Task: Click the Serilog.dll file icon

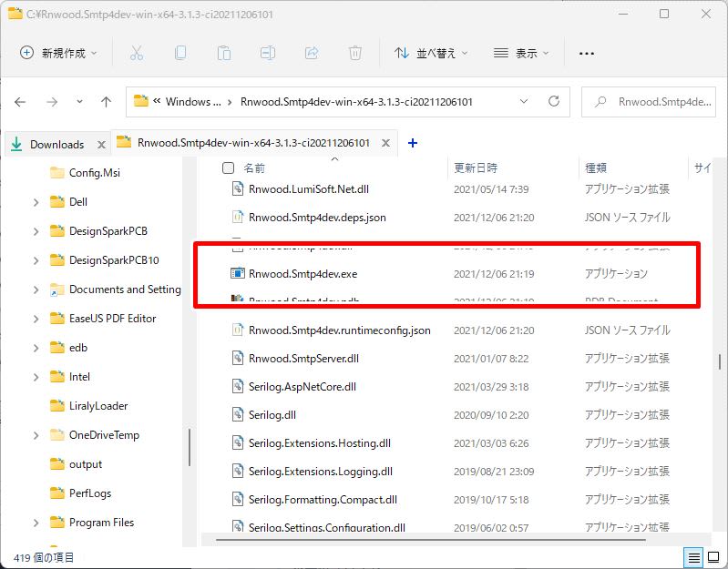Action: (x=237, y=414)
